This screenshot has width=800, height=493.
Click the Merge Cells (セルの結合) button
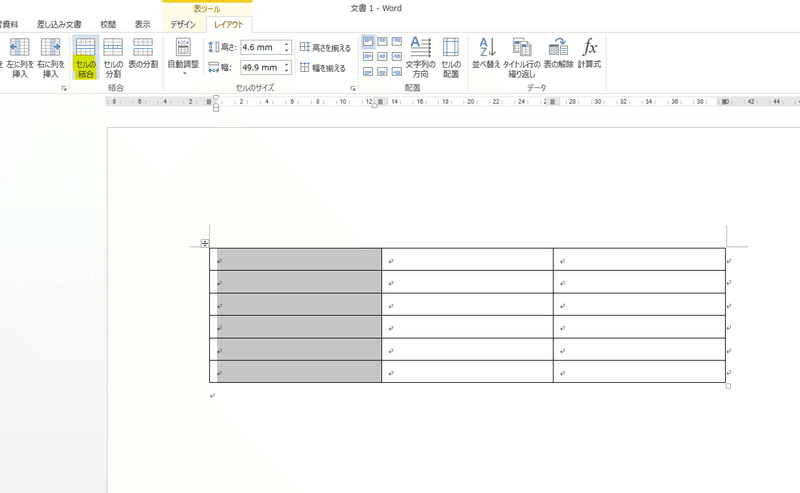click(86, 58)
